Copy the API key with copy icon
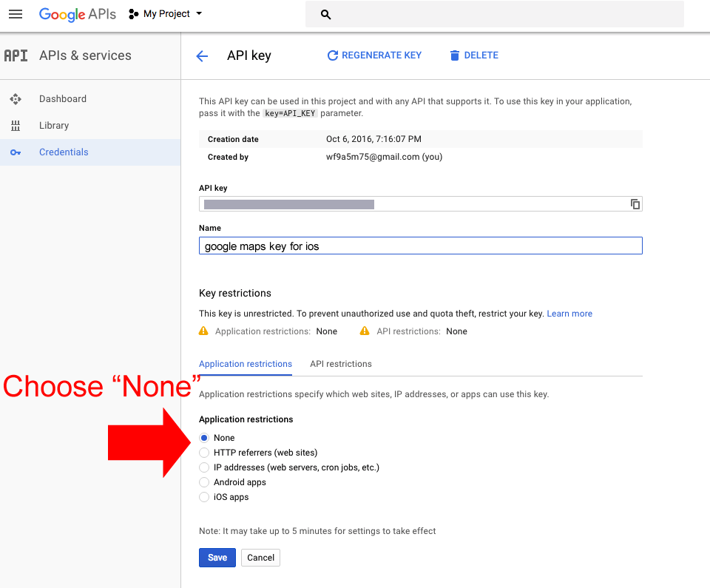Viewport: 710px width, 588px height. [635, 204]
